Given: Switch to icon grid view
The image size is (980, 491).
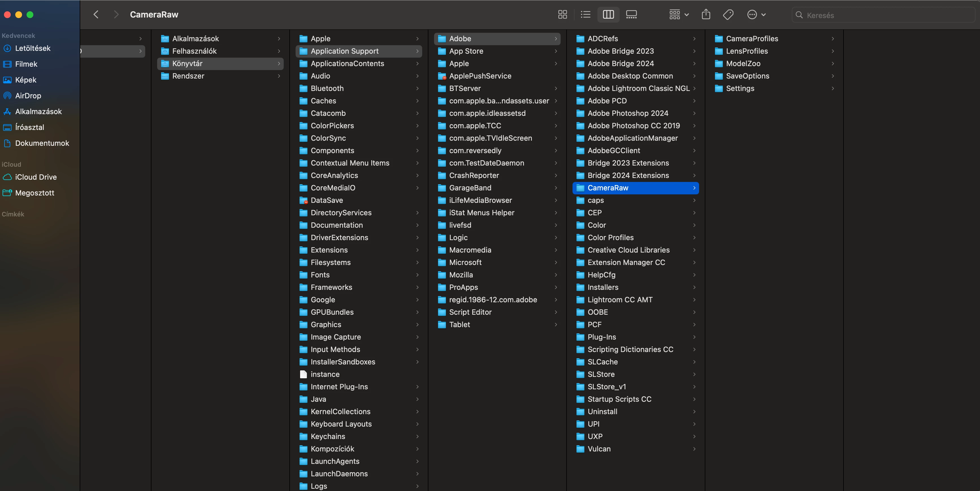Looking at the screenshot, I should click(562, 14).
